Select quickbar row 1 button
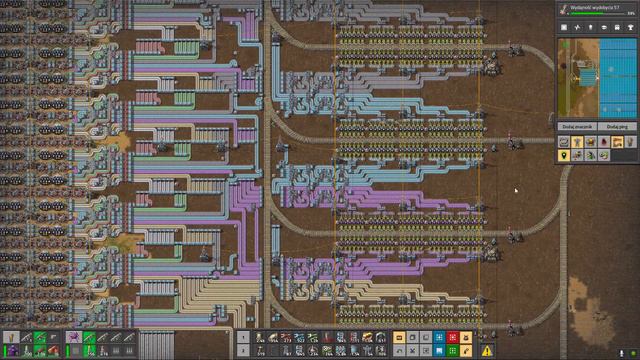 point(243,337)
